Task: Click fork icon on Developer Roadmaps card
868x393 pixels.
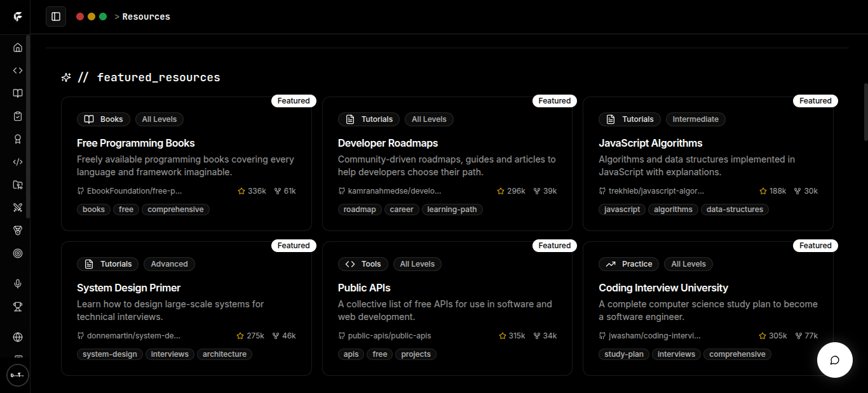Action: point(537,191)
